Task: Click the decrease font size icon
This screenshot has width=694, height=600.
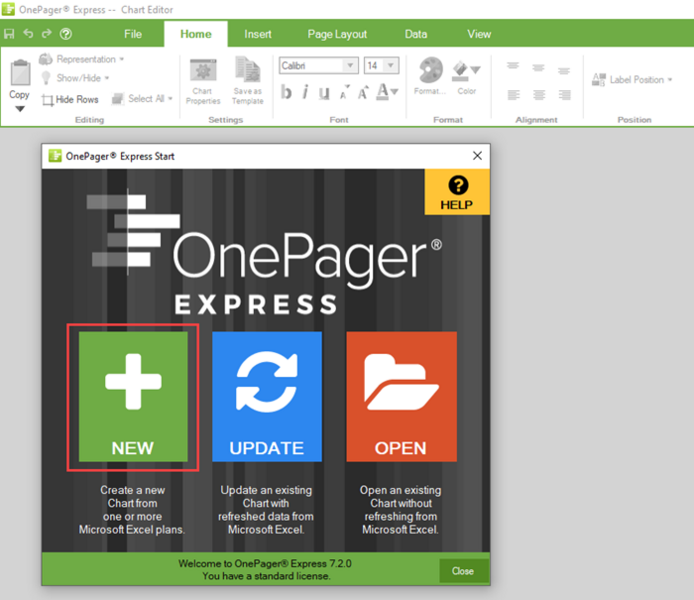Action: (344, 92)
